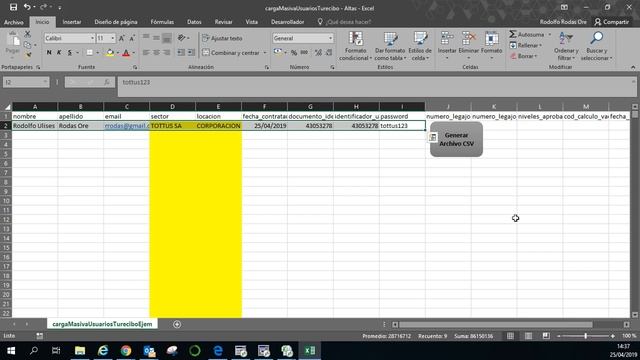This screenshot has width=640, height=360.
Task: Open Formato condicional menu
Action: (x=356, y=46)
